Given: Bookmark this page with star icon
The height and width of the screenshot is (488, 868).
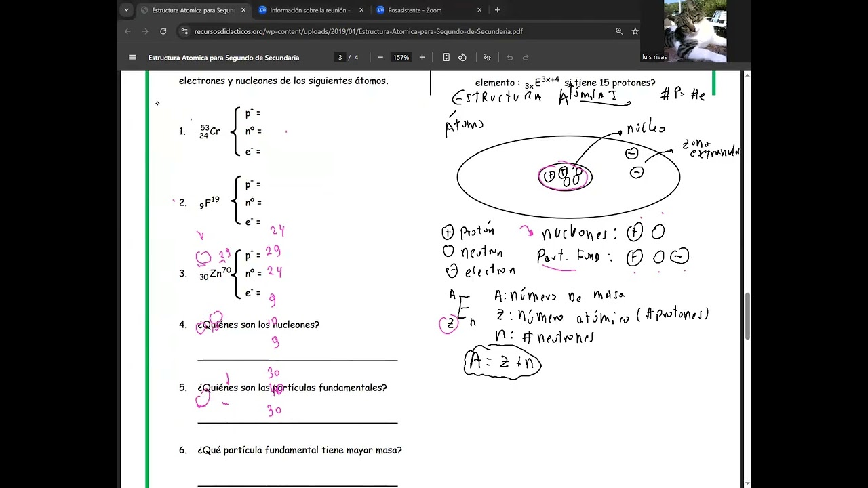Looking at the screenshot, I should (x=635, y=31).
